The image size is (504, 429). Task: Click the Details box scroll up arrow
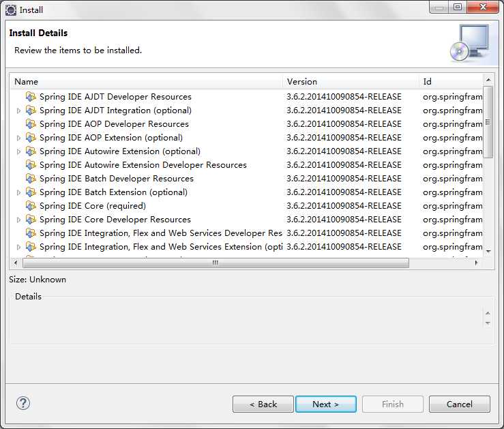pyautogui.click(x=488, y=313)
